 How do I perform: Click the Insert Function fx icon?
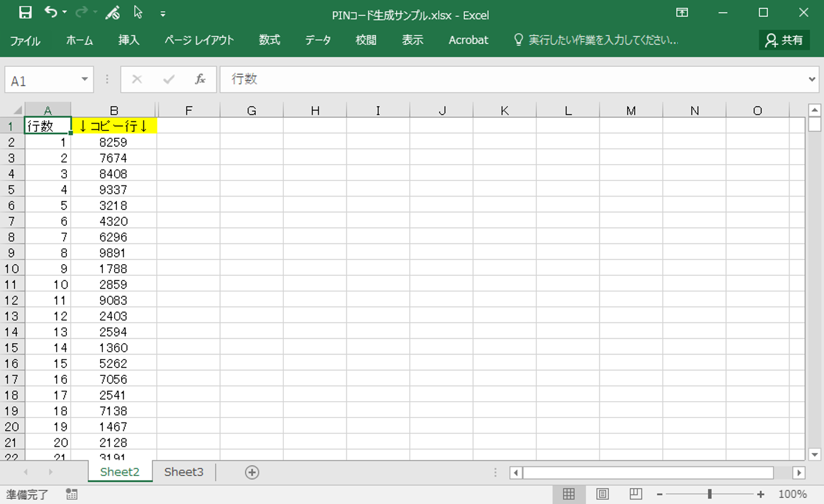coord(200,80)
